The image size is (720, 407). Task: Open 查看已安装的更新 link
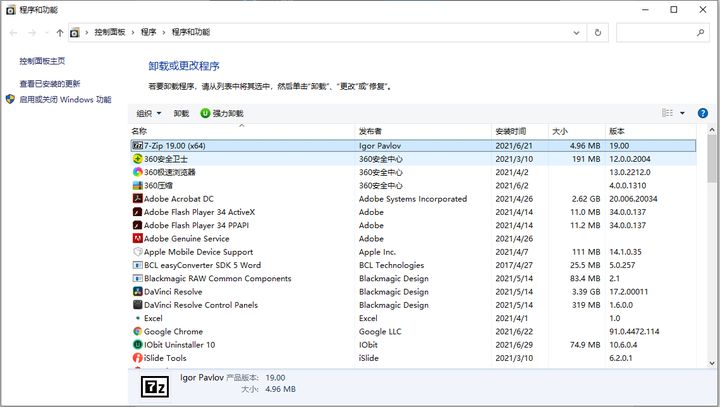tap(50, 84)
